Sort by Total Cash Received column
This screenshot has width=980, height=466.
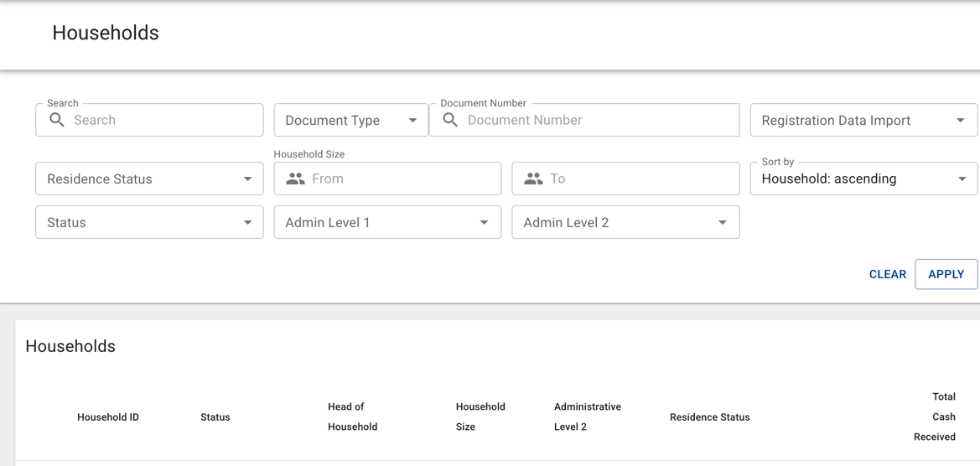coord(935,417)
